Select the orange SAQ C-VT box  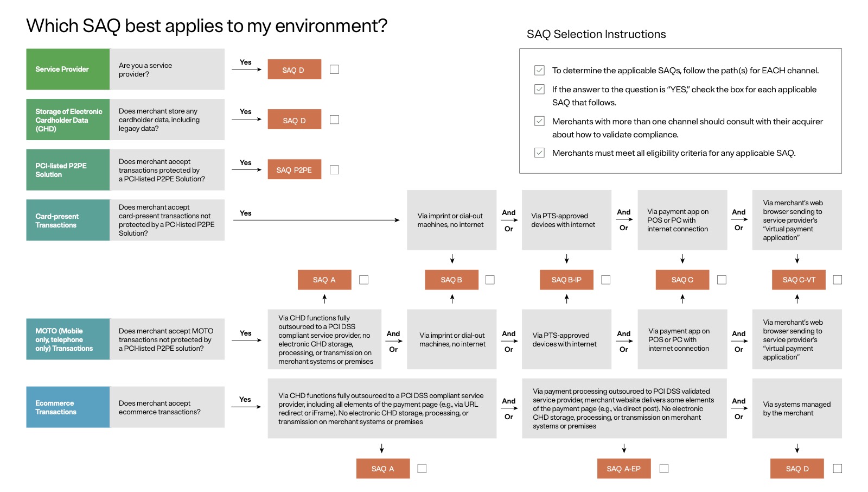pos(799,280)
